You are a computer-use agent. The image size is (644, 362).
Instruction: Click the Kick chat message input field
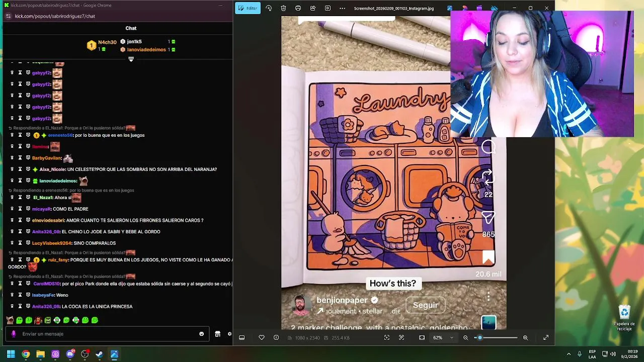click(108, 334)
